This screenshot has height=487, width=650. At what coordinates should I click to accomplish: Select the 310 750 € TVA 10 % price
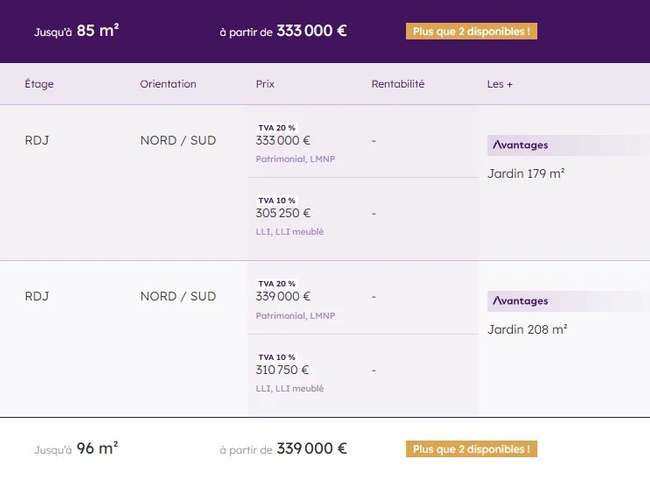coord(282,370)
